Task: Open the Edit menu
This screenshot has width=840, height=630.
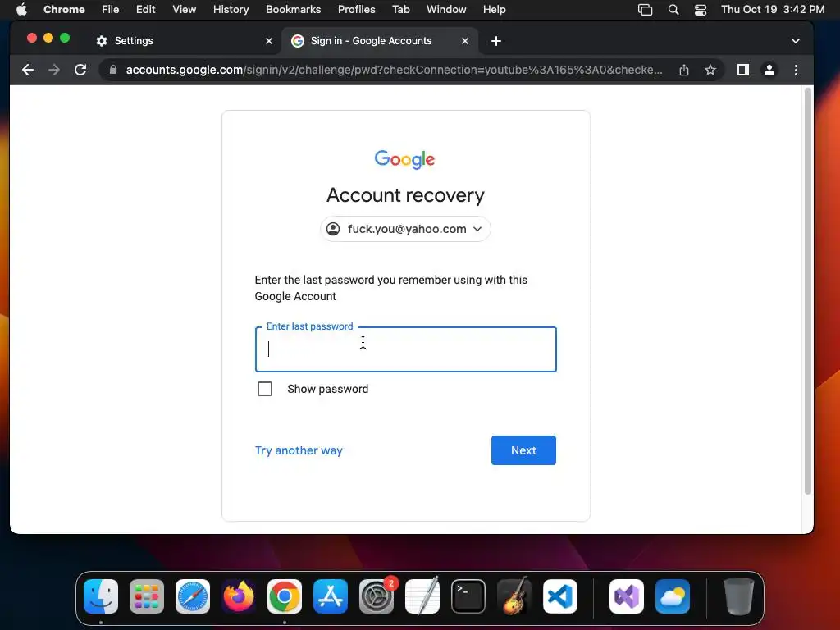Action: point(146,10)
